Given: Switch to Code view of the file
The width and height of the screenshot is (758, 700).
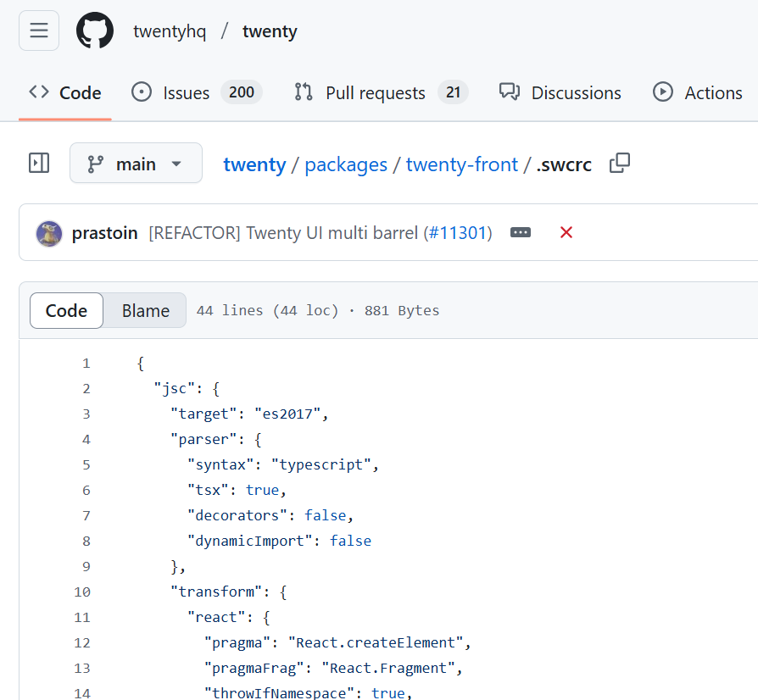Looking at the screenshot, I should coord(66,311).
